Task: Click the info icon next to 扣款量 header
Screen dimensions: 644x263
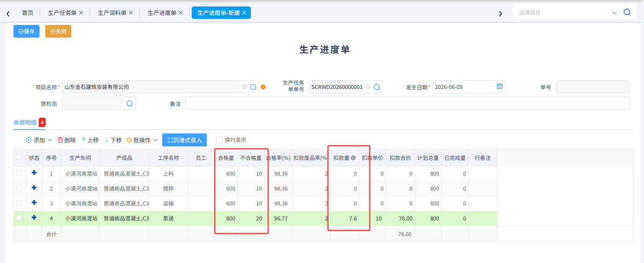Action: coord(353,158)
